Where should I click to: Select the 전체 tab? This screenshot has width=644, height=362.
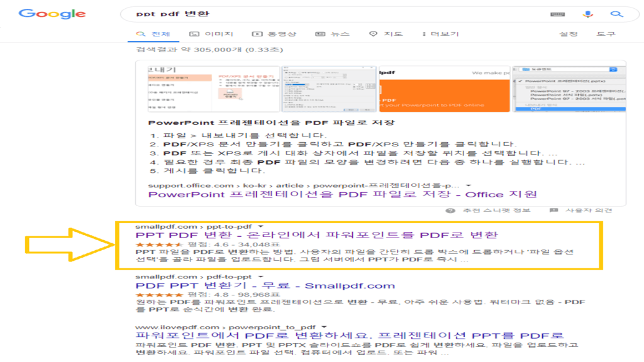(153, 34)
